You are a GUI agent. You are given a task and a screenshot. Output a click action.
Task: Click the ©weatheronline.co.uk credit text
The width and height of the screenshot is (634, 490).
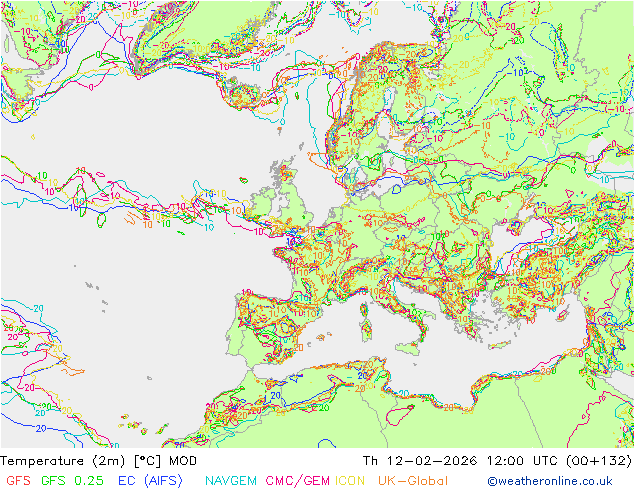pos(550,481)
